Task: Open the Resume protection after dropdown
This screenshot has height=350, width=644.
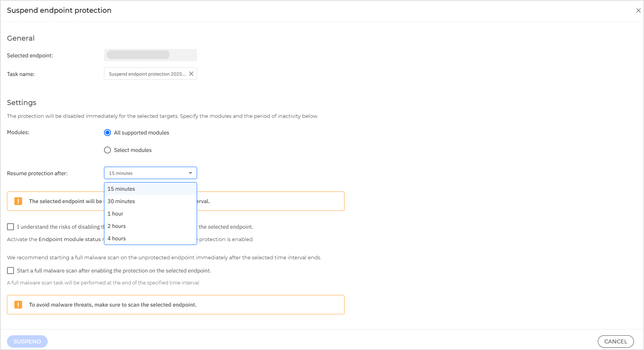Action: tap(150, 173)
